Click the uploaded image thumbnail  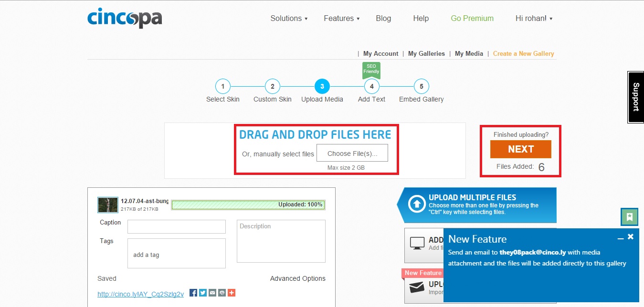tap(108, 205)
